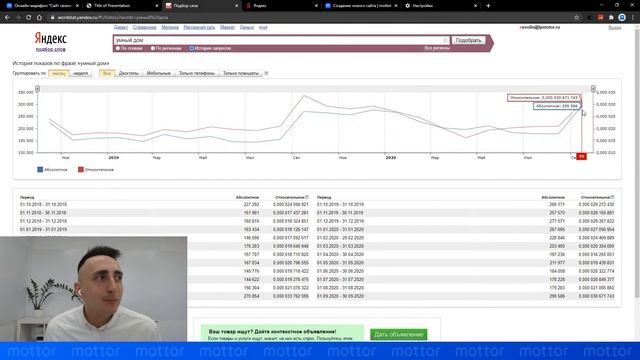Screen dimensions: 640x360
Task: Open the Все регионы selector
Action: [x=437, y=48]
